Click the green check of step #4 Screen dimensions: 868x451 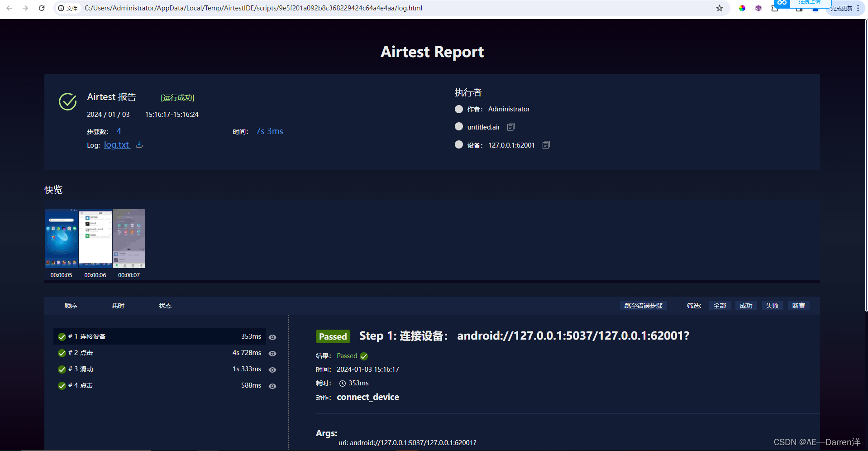pyautogui.click(x=62, y=386)
